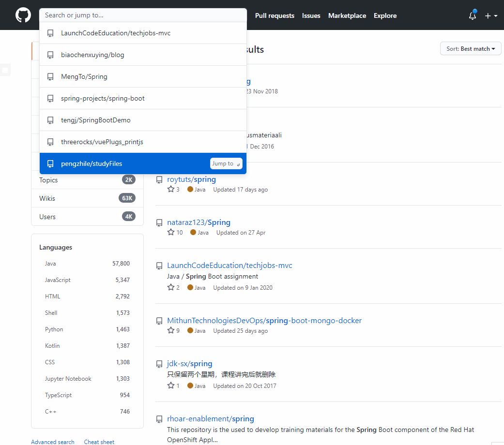Open Pull requests in top navigation
The width and height of the screenshot is (504, 445).
click(x=275, y=16)
